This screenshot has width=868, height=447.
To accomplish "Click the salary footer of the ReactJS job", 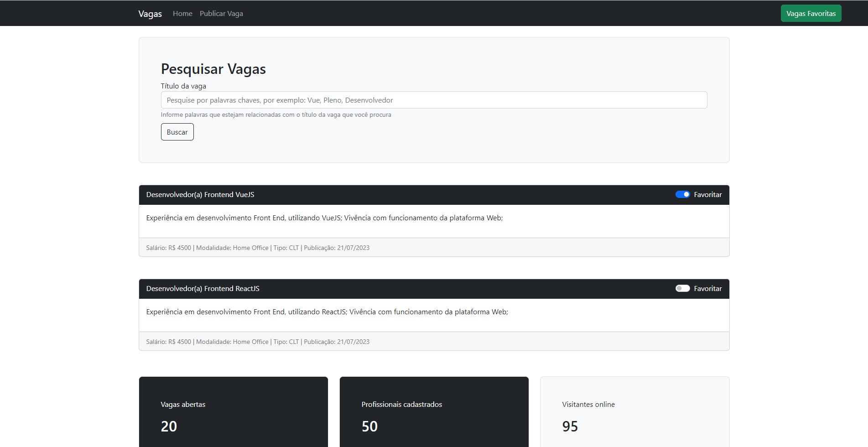I will coord(257,341).
